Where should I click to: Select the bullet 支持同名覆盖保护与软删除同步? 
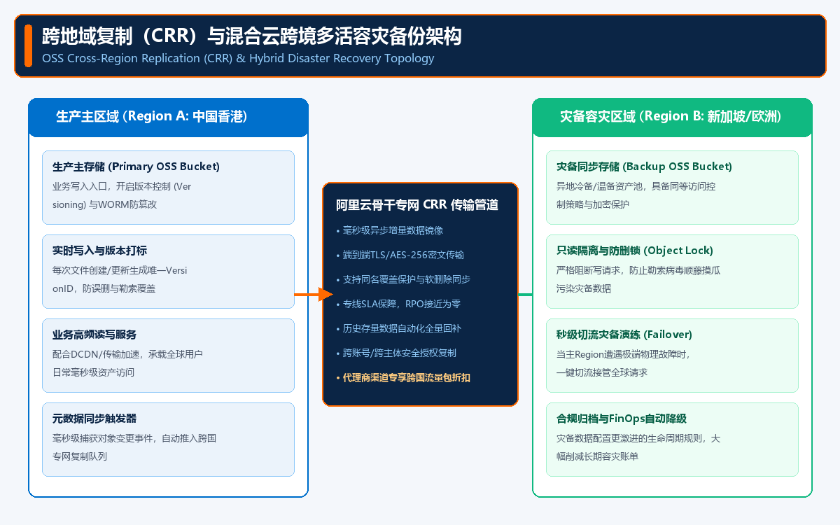pos(403,280)
